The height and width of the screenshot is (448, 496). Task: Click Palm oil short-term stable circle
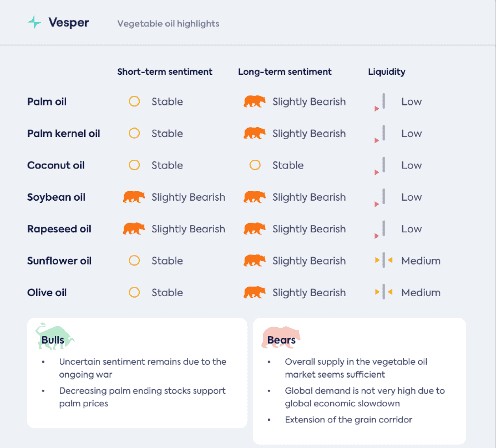(x=134, y=101)
